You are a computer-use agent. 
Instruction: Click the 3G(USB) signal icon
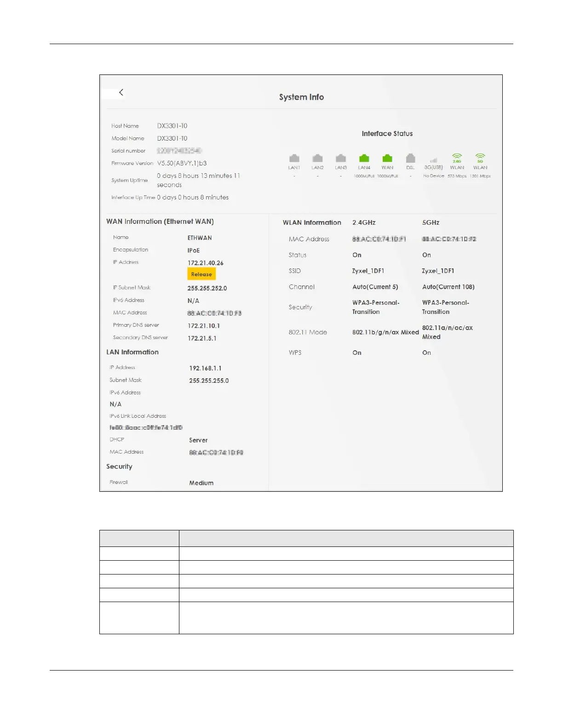(433, 160)
